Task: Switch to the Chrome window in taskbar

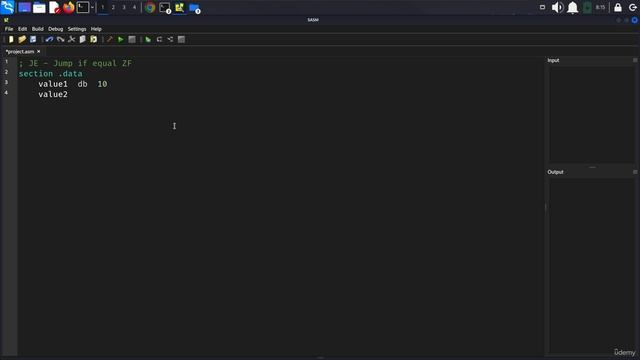Action: click(x=150, y=7)
